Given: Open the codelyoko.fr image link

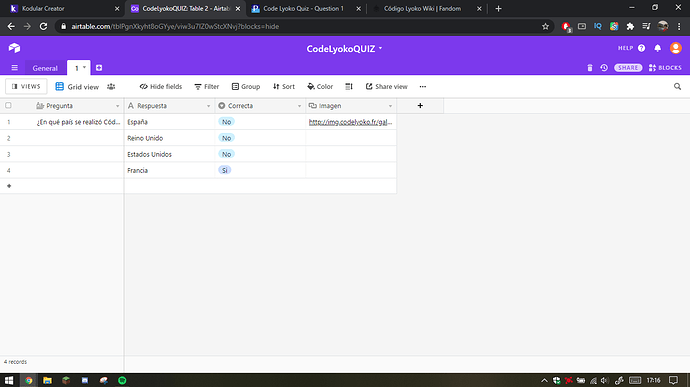Looking at the screenshot, I should (350, 122).
